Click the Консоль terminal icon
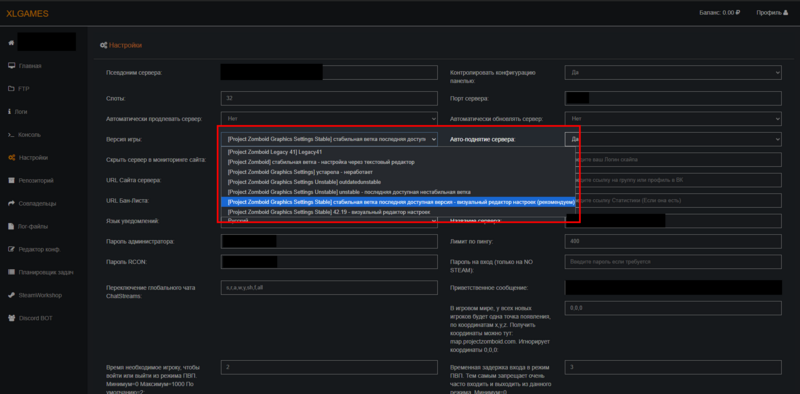800x394 pixels. (11, 135)
